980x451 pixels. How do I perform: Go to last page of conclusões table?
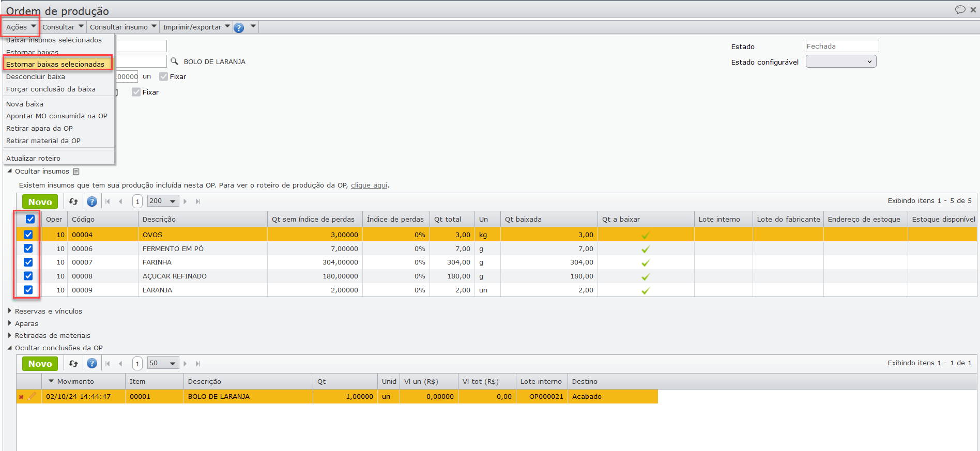(198, 364)
